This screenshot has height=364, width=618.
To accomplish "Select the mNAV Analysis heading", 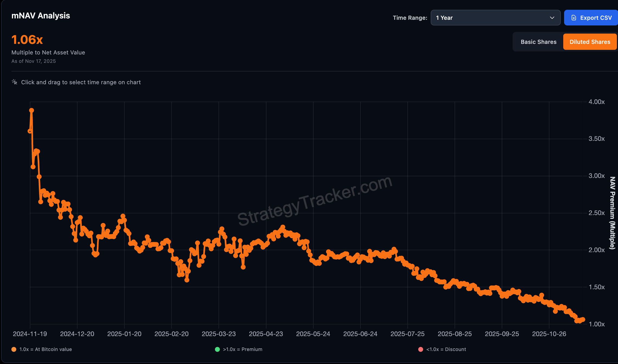I will click(41, 15).
